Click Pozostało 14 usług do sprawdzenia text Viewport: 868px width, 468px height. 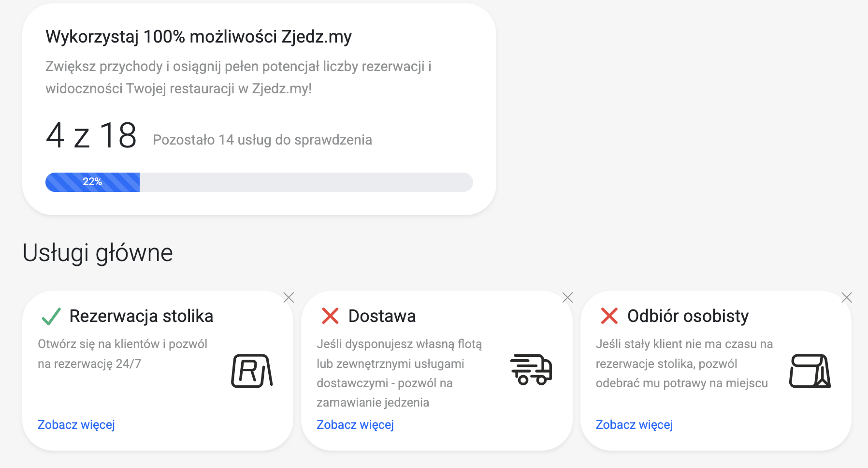pos(262,140)
